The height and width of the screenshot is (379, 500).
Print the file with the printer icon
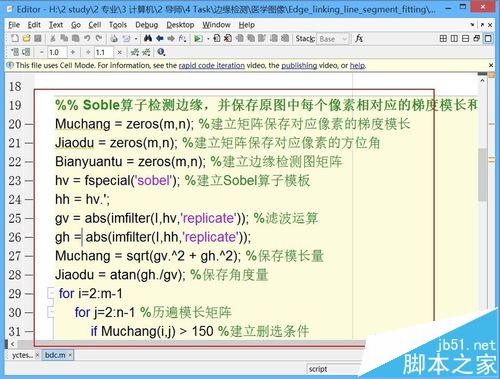114,38
